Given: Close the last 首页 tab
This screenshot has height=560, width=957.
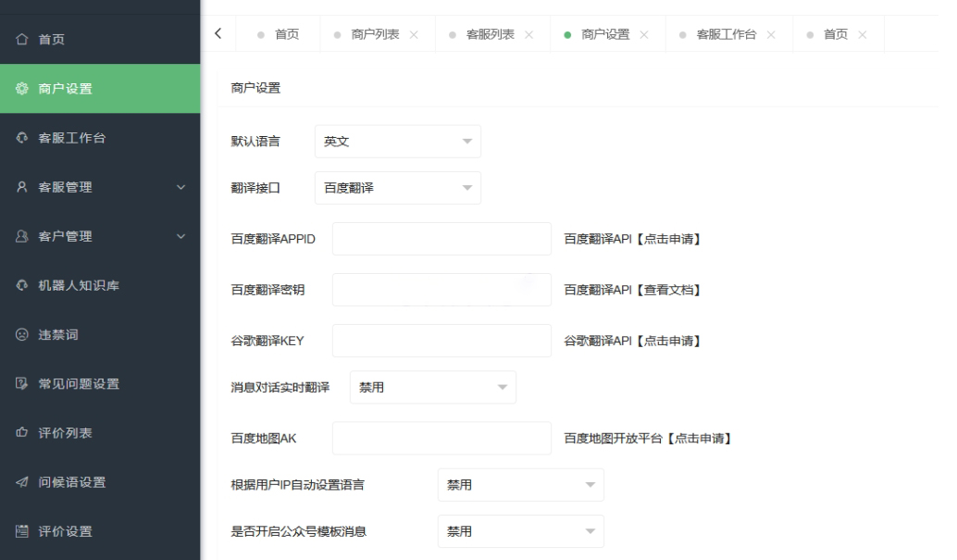Looking at the screenshot, I should (863, 35).
